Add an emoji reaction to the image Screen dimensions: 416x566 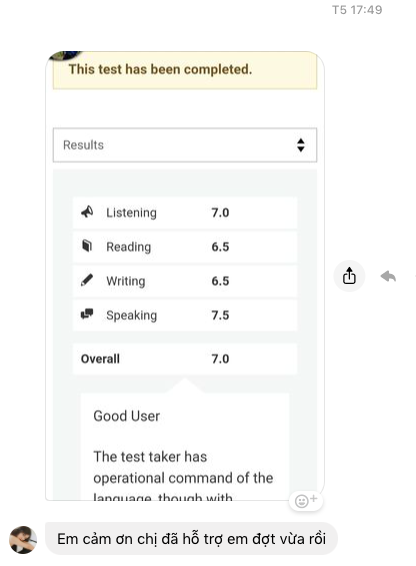tap(306, 501)
